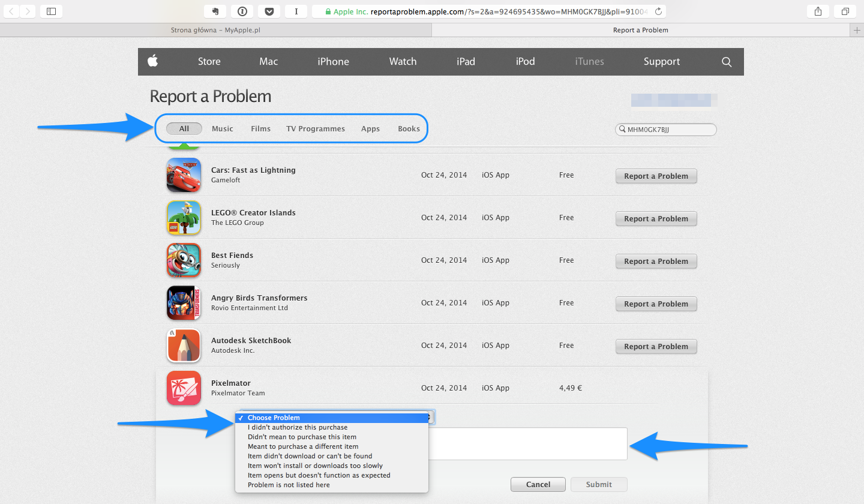Open the Autodesk SketchBook app icon

click(x=184, y=345)
